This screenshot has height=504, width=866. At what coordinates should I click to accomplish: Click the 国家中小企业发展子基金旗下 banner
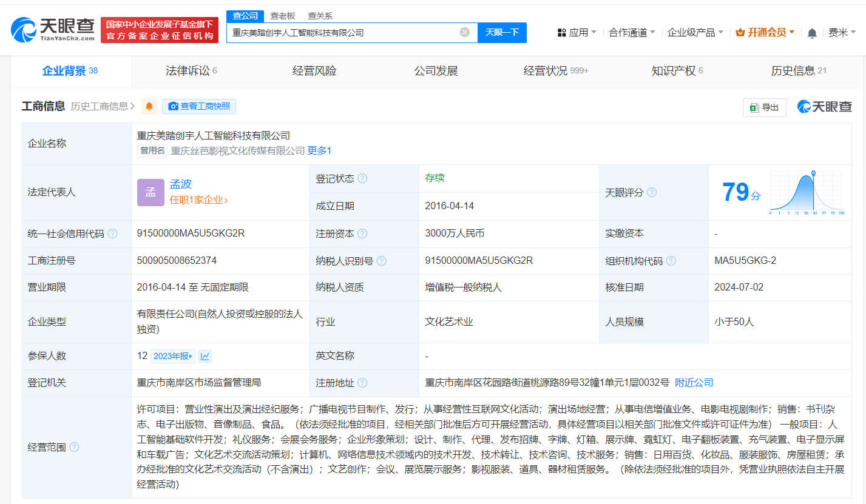point(160,30)
